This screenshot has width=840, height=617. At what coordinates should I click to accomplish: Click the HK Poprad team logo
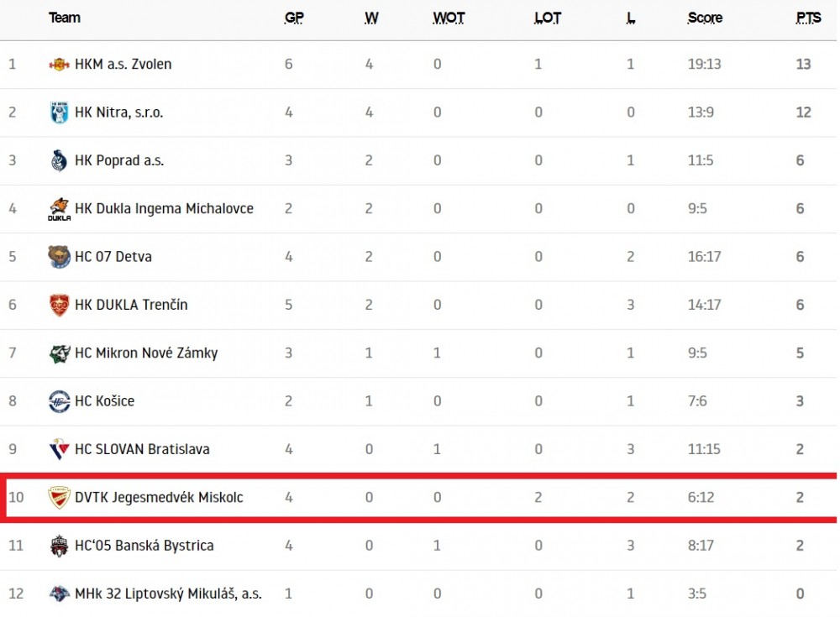click(x=59, y=160)
